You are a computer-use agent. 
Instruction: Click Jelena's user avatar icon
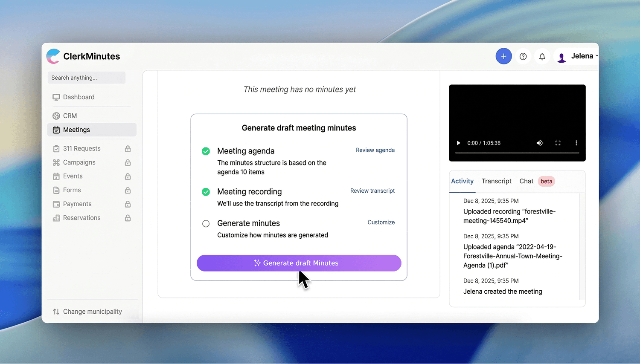561,57
